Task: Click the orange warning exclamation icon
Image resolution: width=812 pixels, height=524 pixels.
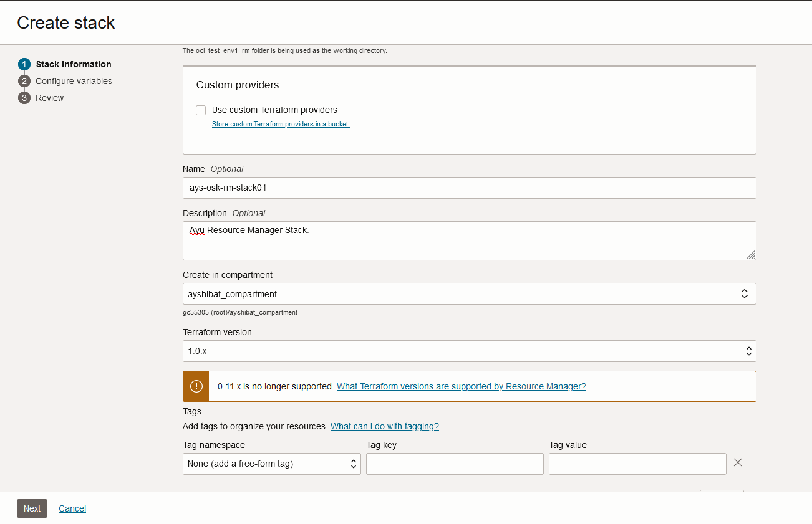Action: coord(196,386)
